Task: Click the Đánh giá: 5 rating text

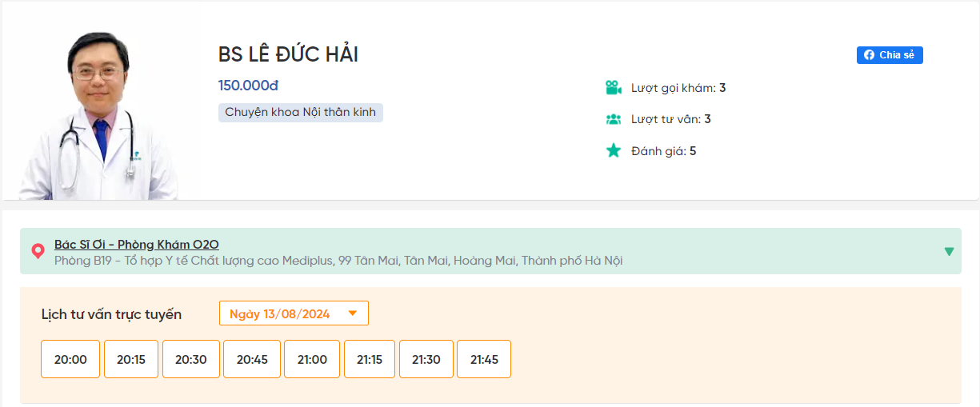Action: tap(663, 150)
